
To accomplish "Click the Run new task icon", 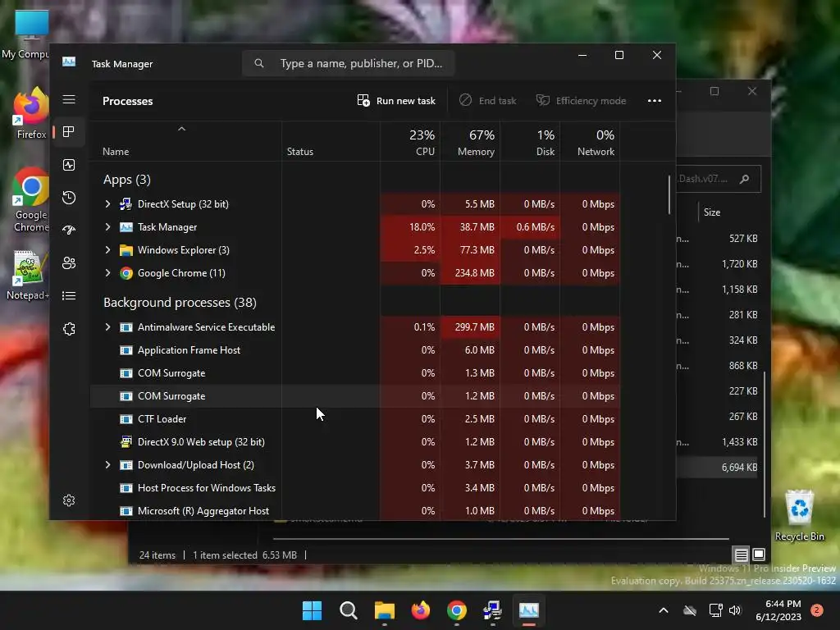I will click(x=363, y=100).
